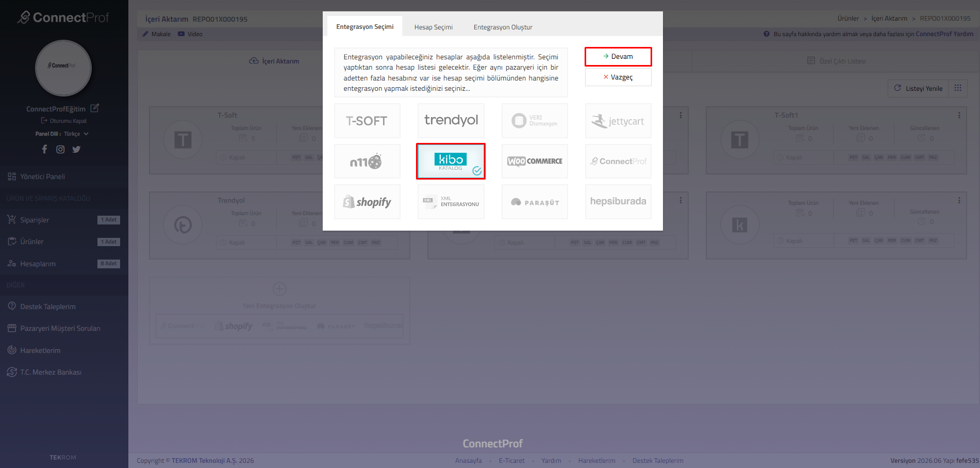Image resolution: width=980 pixels, height=468 pixels.
Task: Open Yönetici Paneli from sidebar
Action: [64, 176]
